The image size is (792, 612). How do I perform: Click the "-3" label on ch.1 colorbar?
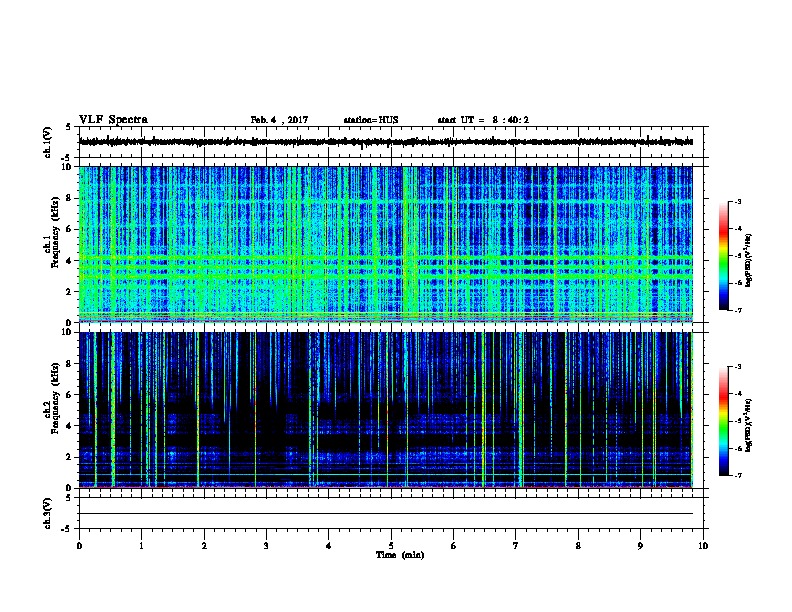point(738,201)
